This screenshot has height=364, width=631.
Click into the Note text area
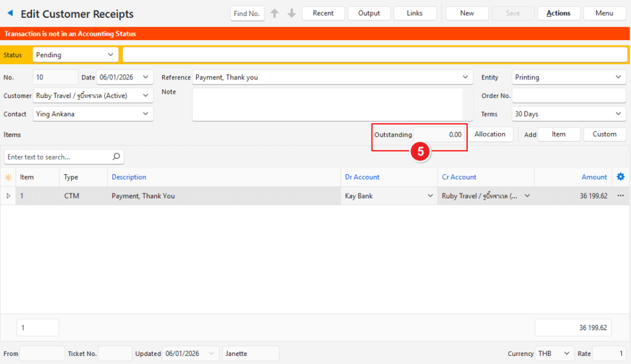coord(327,105)
